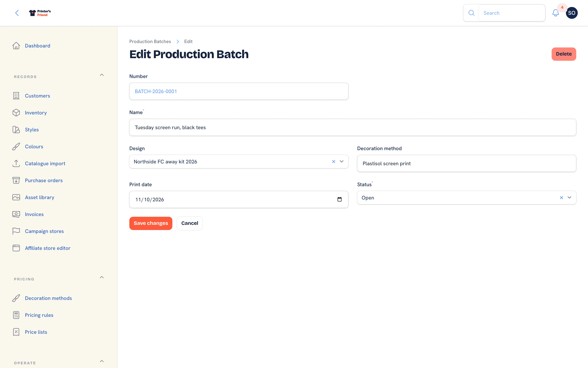
Task: Open Purchase orders page
Action: [x=44, y=180]
